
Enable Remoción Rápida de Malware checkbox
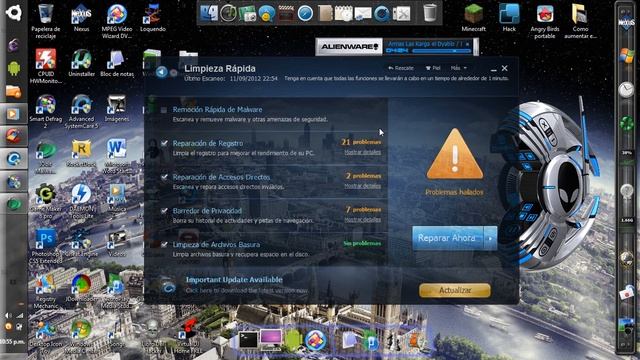(x=164, y=110)
